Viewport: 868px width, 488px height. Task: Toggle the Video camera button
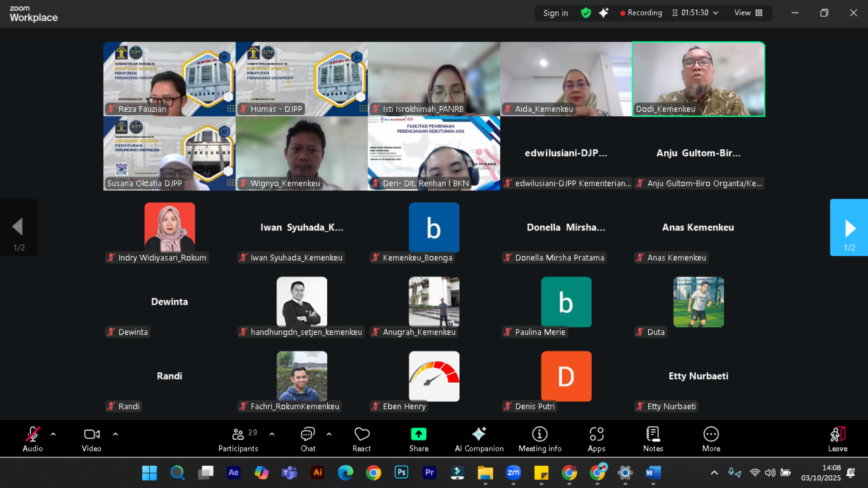pyautogui.click(x=91, y=435)
